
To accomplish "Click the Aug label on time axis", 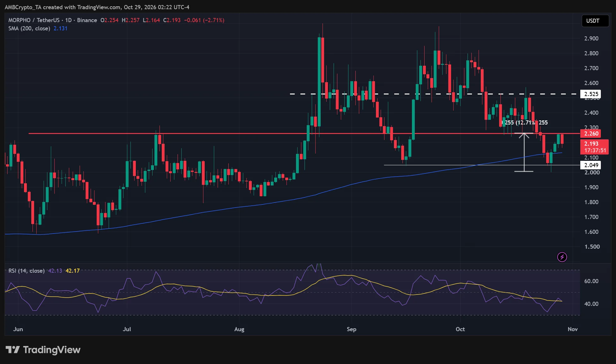I will tap(239, 329).
